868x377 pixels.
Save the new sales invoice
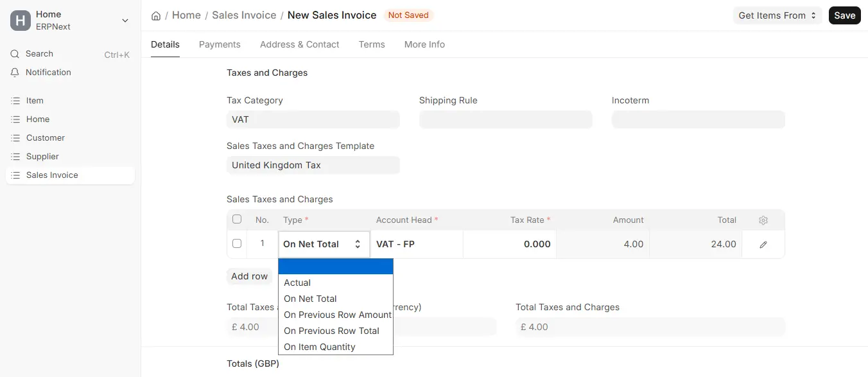click(845, 15)
